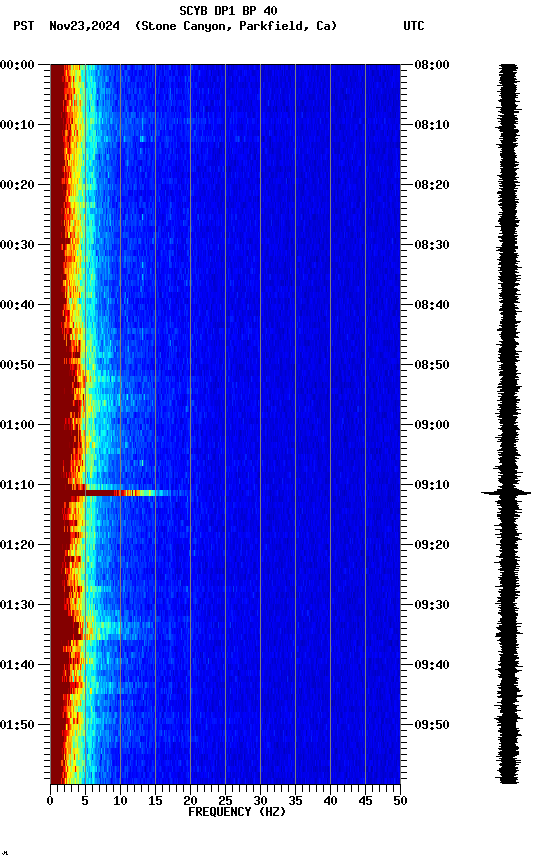Click the location text 'Stone Canyon, Parkfield, Ca'
This screenshot has height=864, width=552.
pos(236,26)
